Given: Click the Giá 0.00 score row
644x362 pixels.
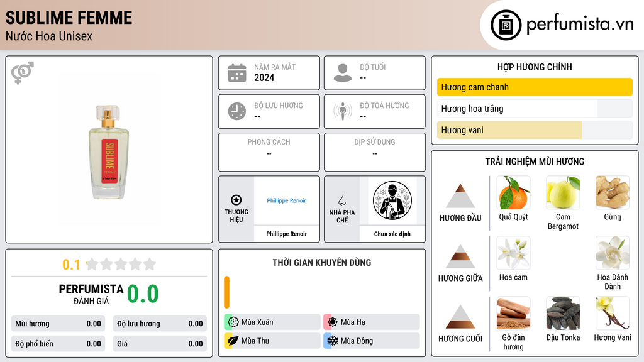Looking at the screenshot, I should [x=160, y=344].
